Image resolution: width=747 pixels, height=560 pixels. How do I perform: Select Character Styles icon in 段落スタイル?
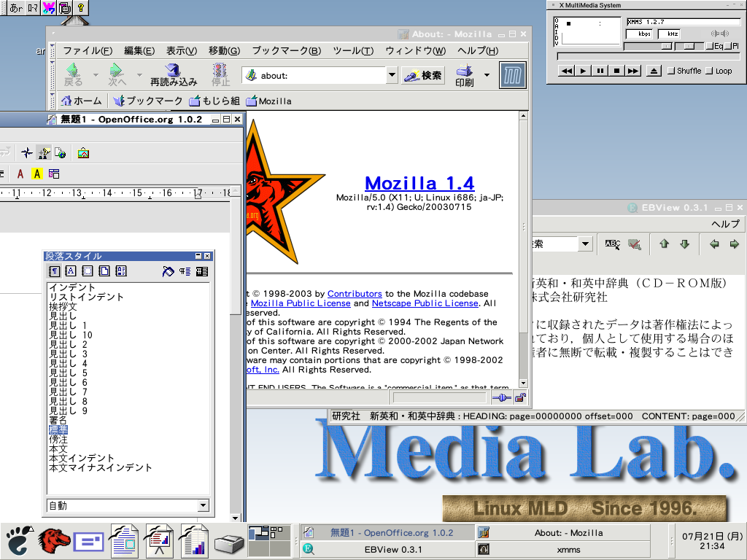pyautogui.click(x=71, y=271)
